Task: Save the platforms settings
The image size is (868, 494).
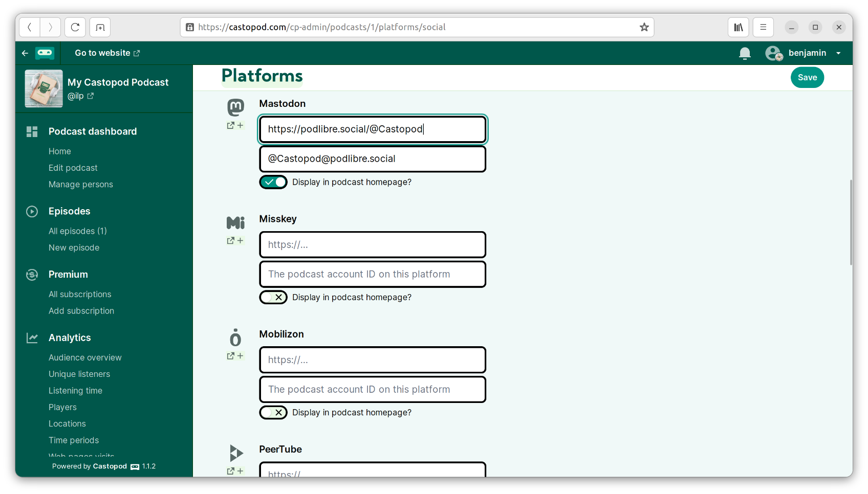Action: click(x=807, y=77)
